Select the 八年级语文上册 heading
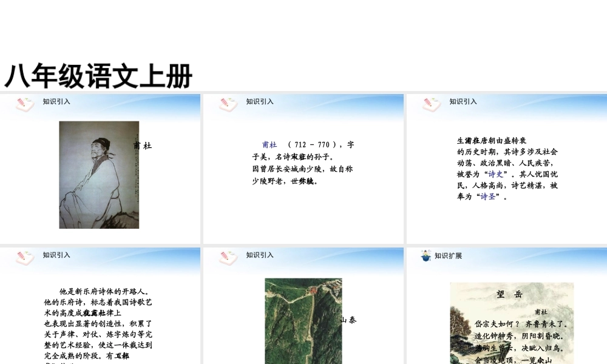This screenshot has width=607, height=364. click(x=98, y=76)
